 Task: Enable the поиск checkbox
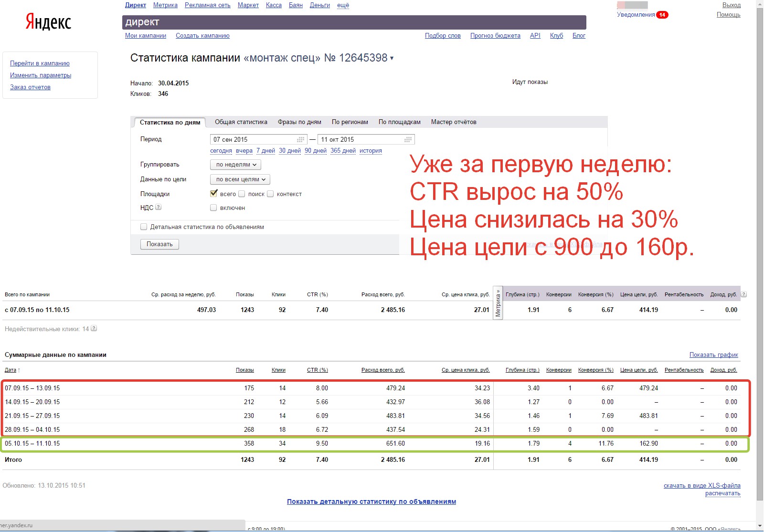coord(242,194)
